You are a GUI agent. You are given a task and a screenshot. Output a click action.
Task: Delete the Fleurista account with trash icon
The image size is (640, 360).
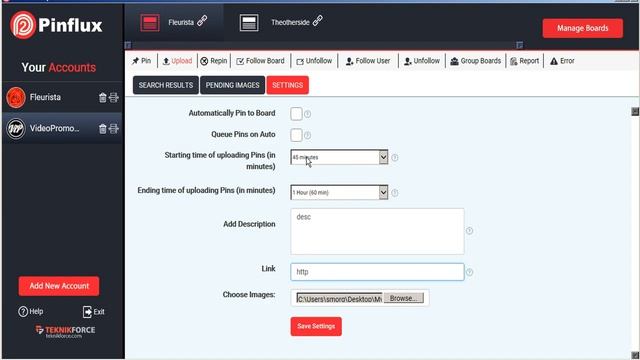click(x=102, y=98)
